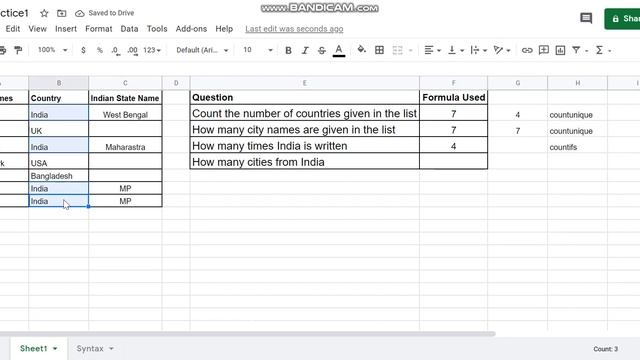
Task: Insert a comment from toolbar
Action: pos(544,50)
